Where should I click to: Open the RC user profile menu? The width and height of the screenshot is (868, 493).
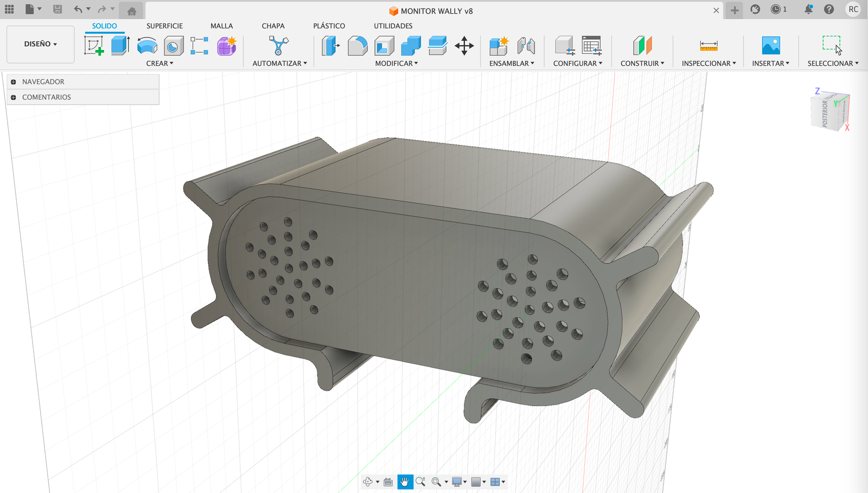coord(853,9)
